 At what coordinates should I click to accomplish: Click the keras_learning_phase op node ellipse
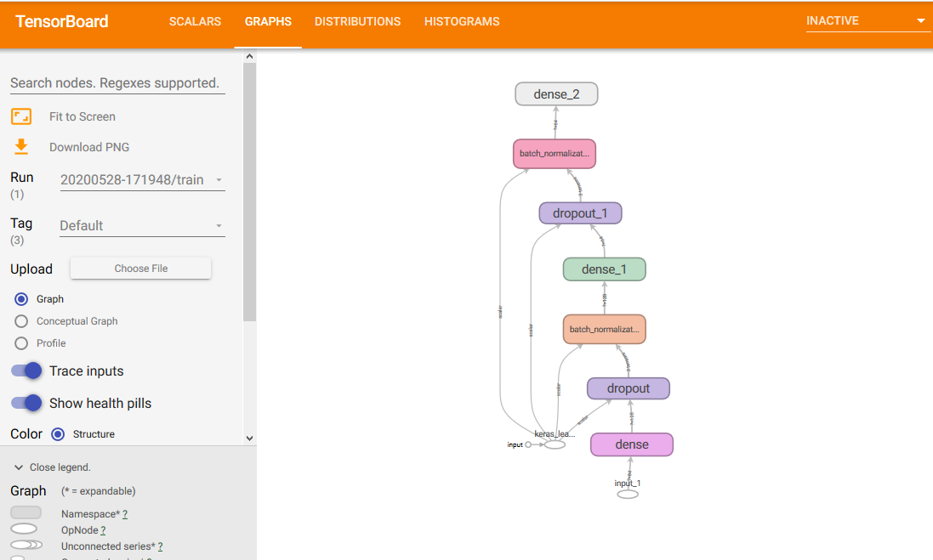tap(555, 444)
